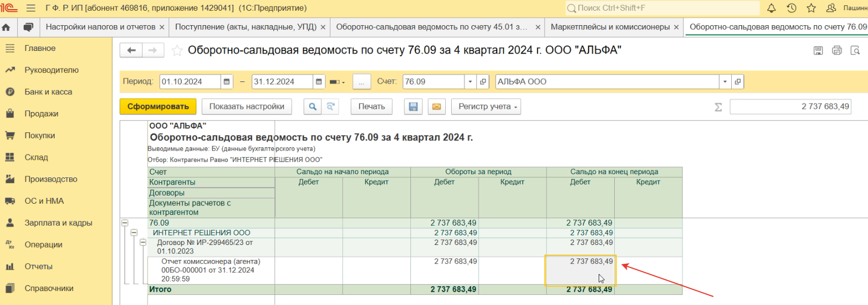868x305 pixels.
Task: Click the end date field 31.12.2024
Action: point(282,81)
